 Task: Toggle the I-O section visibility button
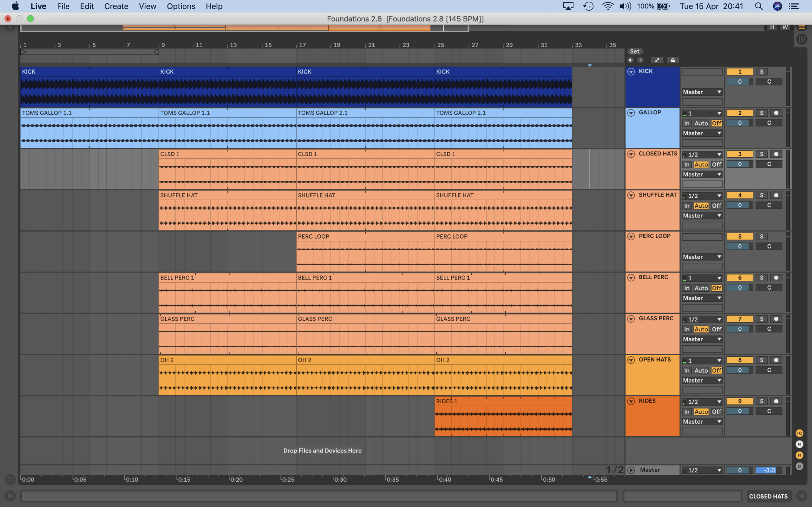point(799,433)
